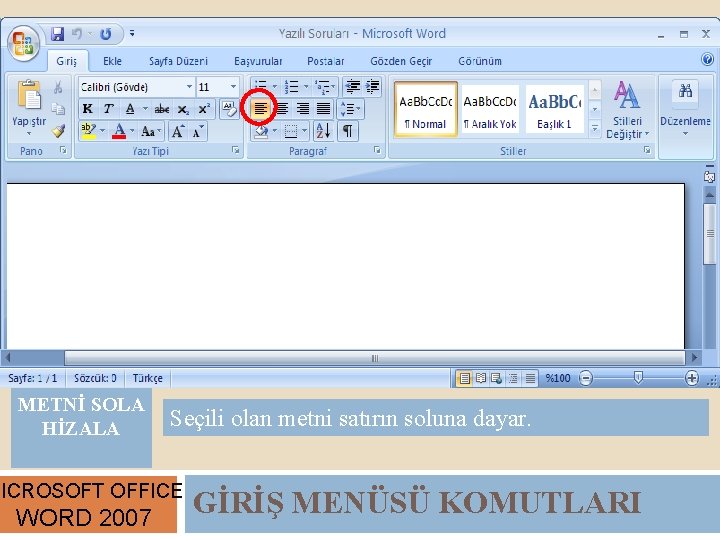Screen dimensions: 720x540
Task: Show paragraph marks with pilcrow button
Action: [x=348, y=132]
